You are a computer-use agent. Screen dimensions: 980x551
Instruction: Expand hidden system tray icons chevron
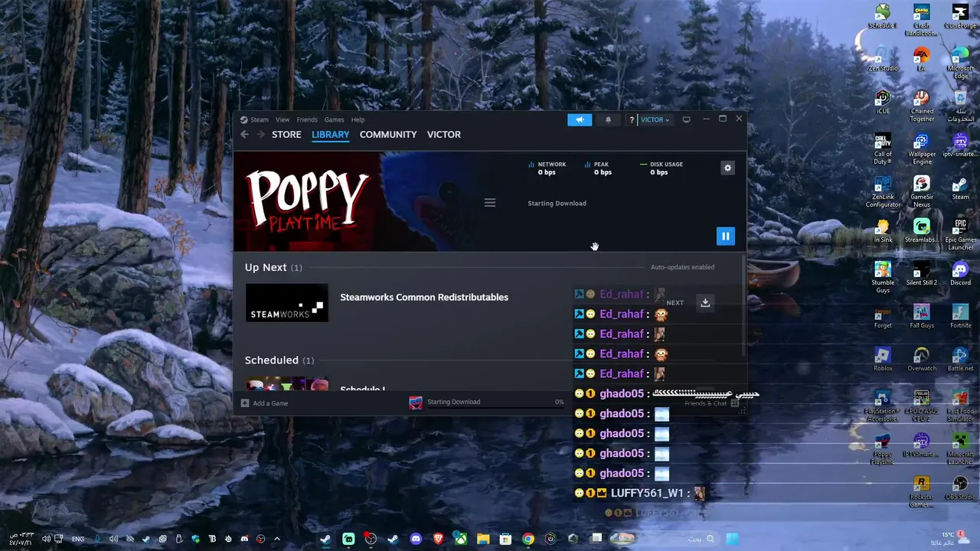[x=277, y=539]
